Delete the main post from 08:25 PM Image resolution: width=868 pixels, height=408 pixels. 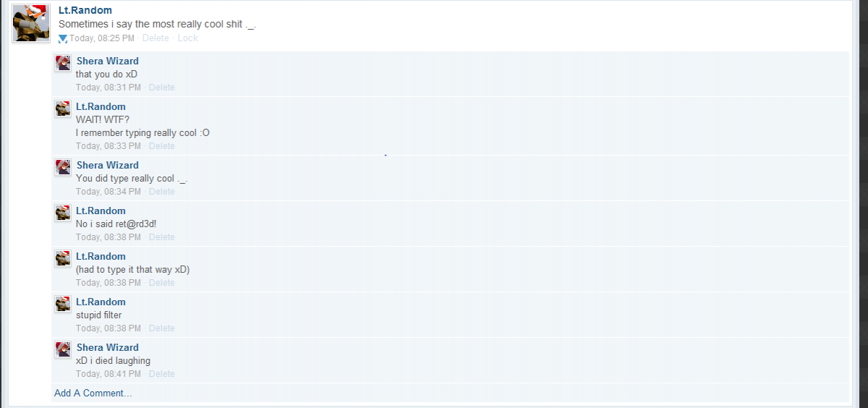coord(156,38)
